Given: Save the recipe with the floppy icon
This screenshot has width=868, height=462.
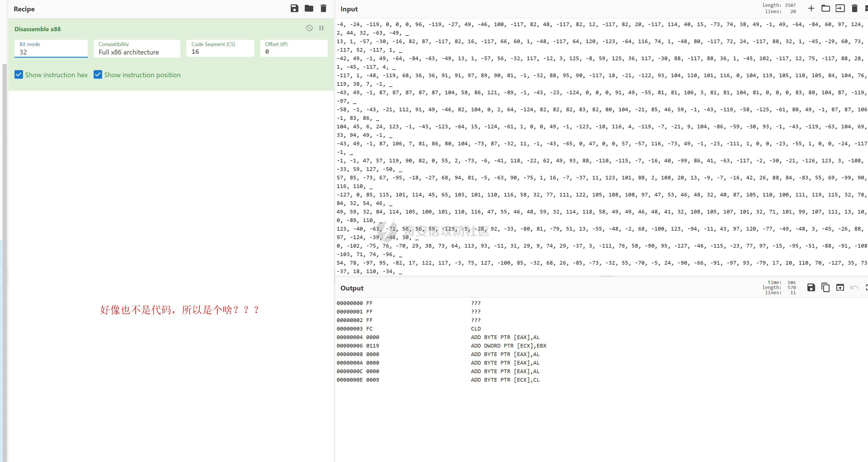Looking at the screenshot, I should [x=294, y=9].
